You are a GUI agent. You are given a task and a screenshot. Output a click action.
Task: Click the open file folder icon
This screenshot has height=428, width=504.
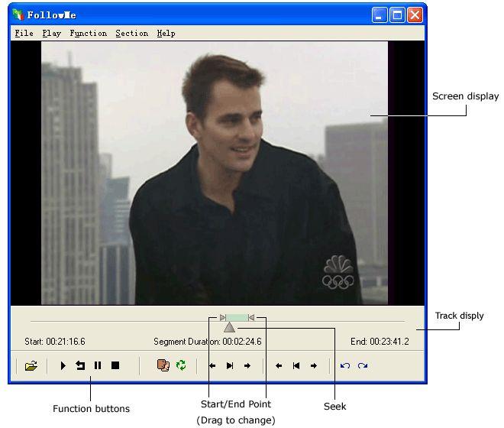31,366
